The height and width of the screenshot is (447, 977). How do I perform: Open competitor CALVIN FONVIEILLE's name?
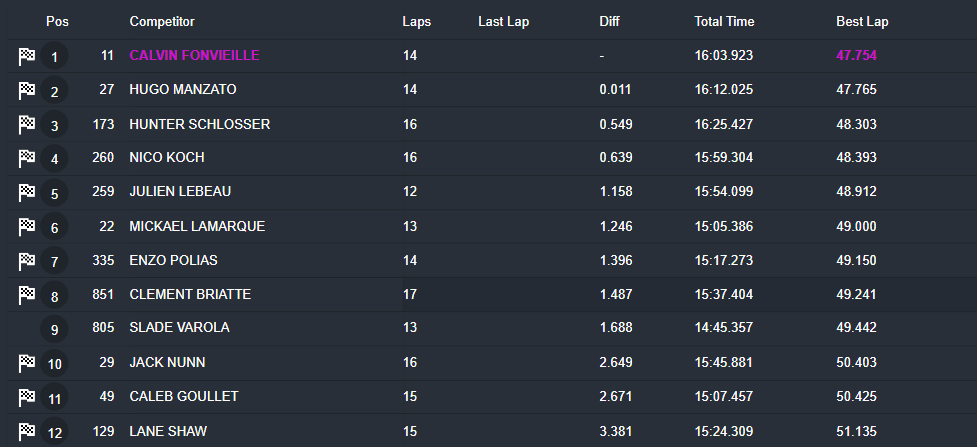tap(194, 56)
